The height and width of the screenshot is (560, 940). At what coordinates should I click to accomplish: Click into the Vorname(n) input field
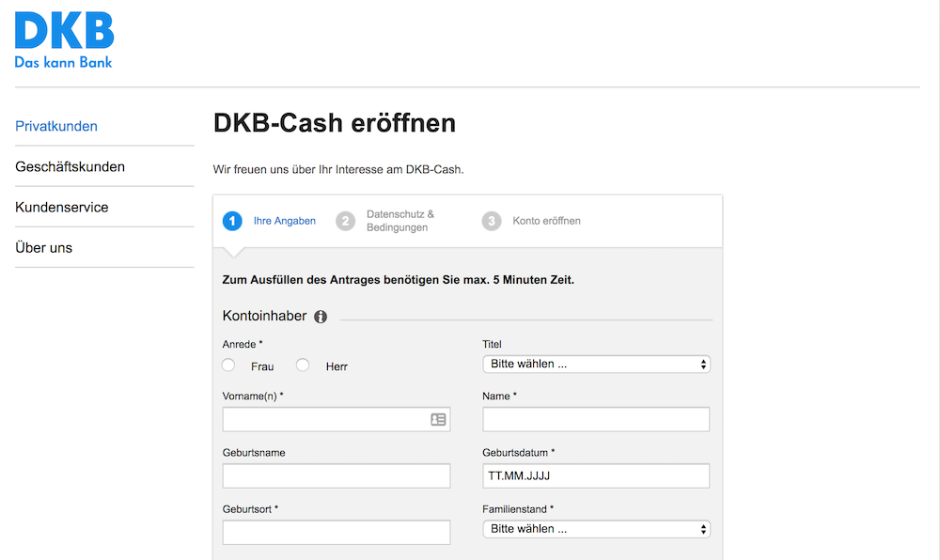[x=337, y=419]
